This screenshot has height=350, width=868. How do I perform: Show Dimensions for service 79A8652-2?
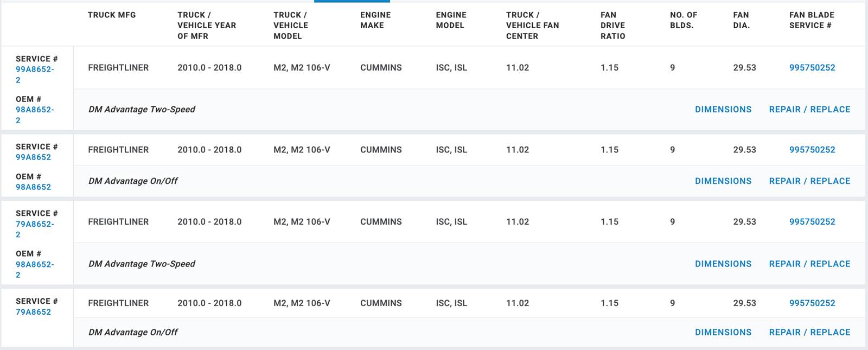click(723, 264)
